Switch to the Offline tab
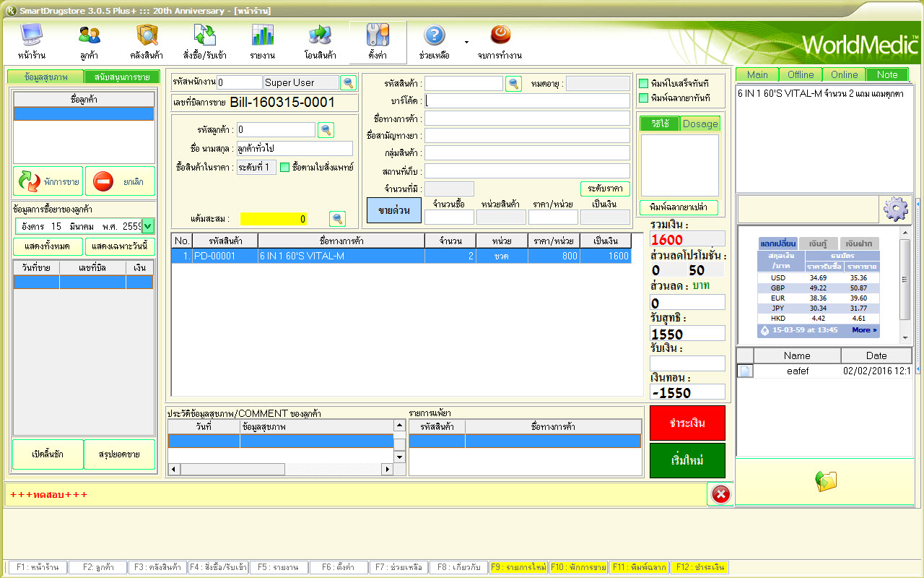The width and height of the screenshot is (924, 578). 801,74
